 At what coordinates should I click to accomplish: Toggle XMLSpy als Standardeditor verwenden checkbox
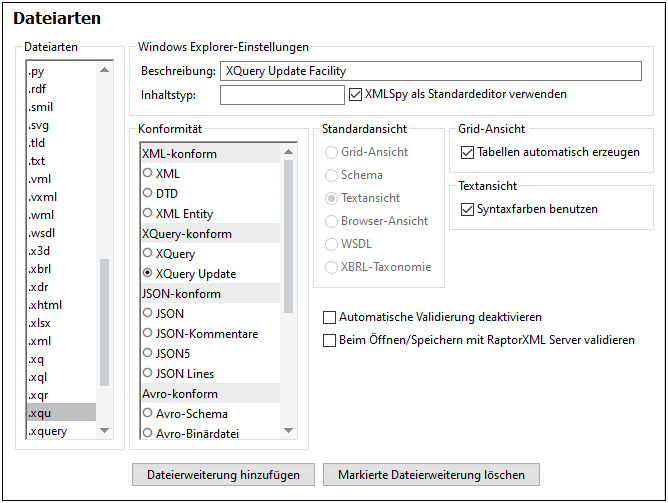(x=356, y=95)
